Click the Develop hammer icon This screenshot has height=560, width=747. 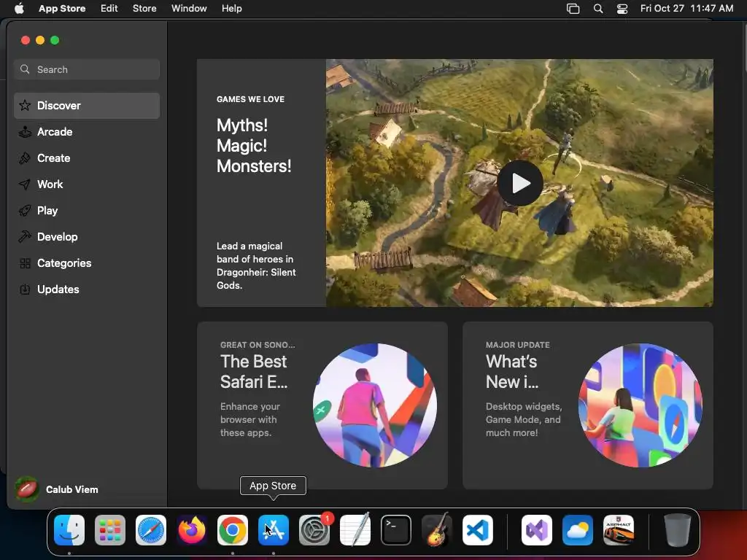click(25, 237)
